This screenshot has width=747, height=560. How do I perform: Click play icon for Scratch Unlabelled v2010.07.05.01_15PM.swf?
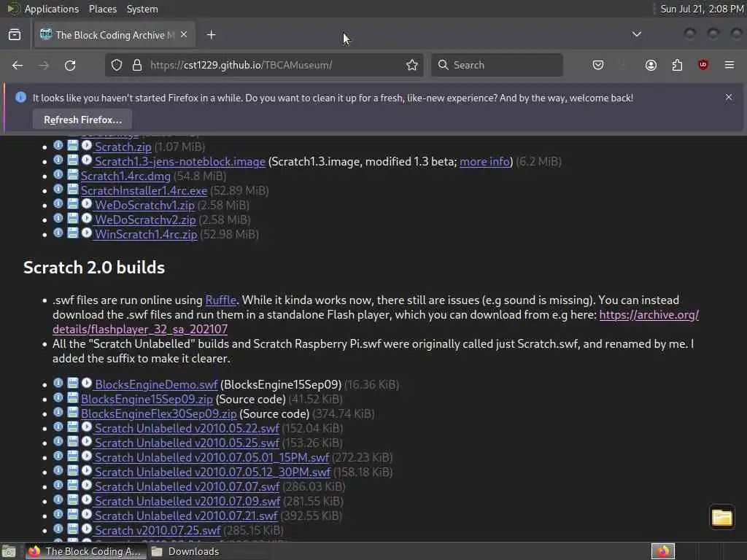tap(87, 456)
